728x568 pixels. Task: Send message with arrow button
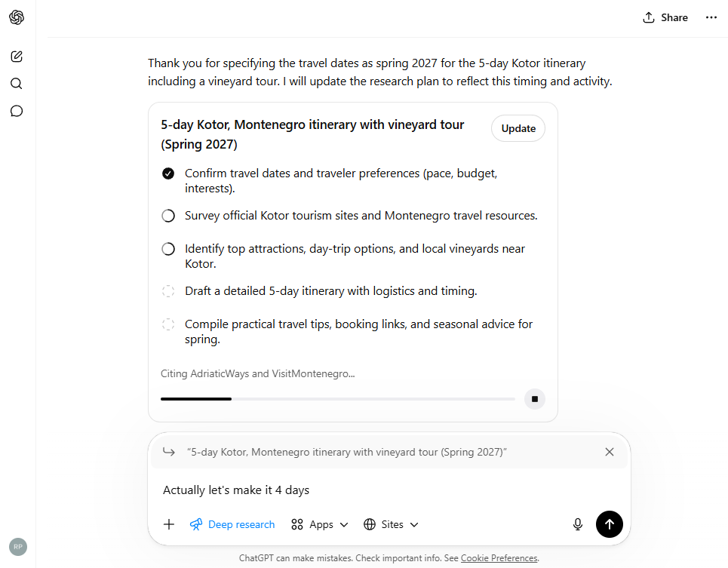click(x=610, y=524)
